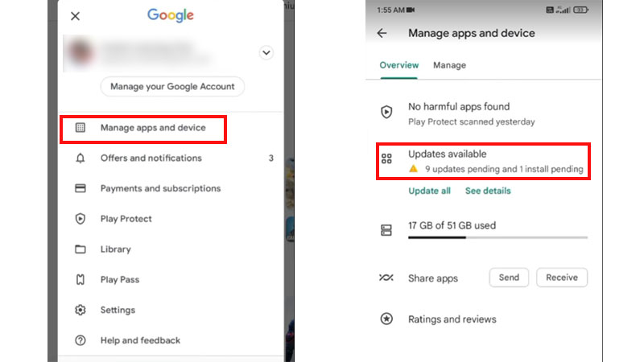Open Updates available section

[484, 162]
